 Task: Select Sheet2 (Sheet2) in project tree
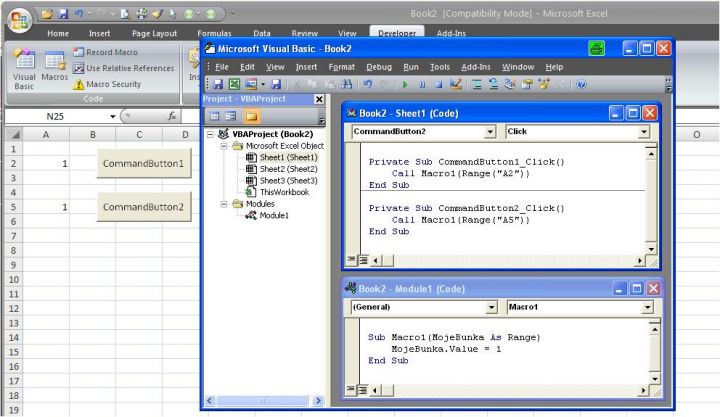(288, 169)
